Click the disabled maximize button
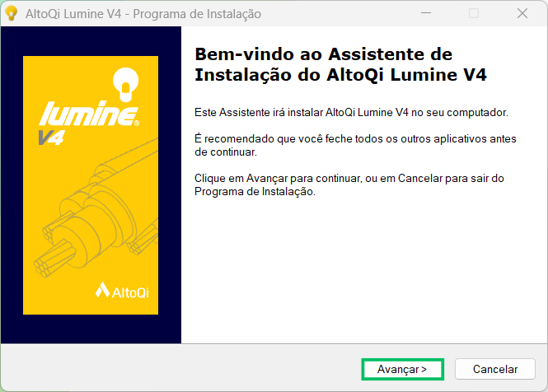This screenshot has width=548, height=392. tap(474, 13)
